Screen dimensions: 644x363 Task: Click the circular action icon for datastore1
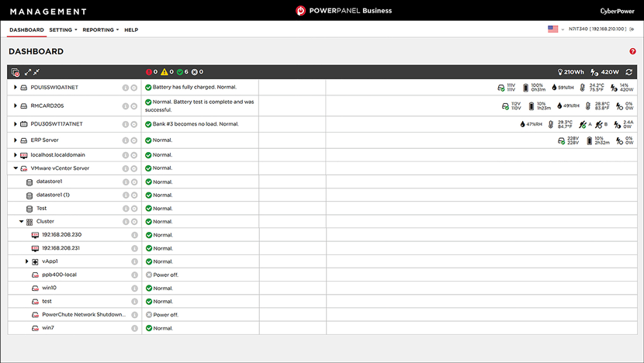point(134,182)
